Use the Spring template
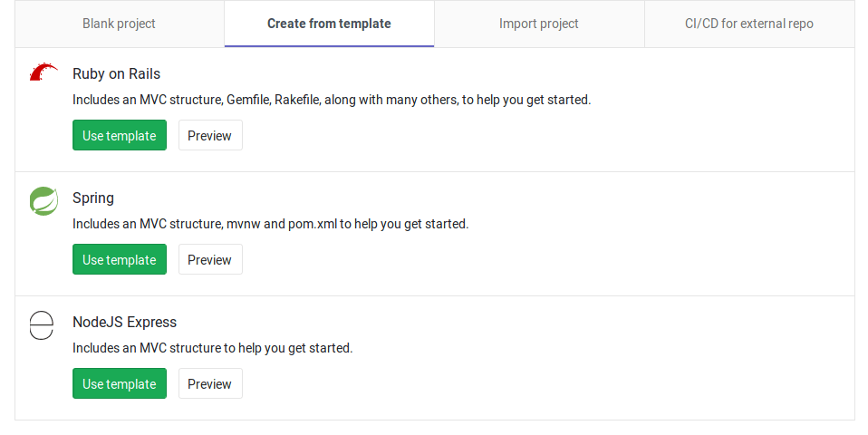Viewport: 868px width, 435px height. (x=119, y=260)
